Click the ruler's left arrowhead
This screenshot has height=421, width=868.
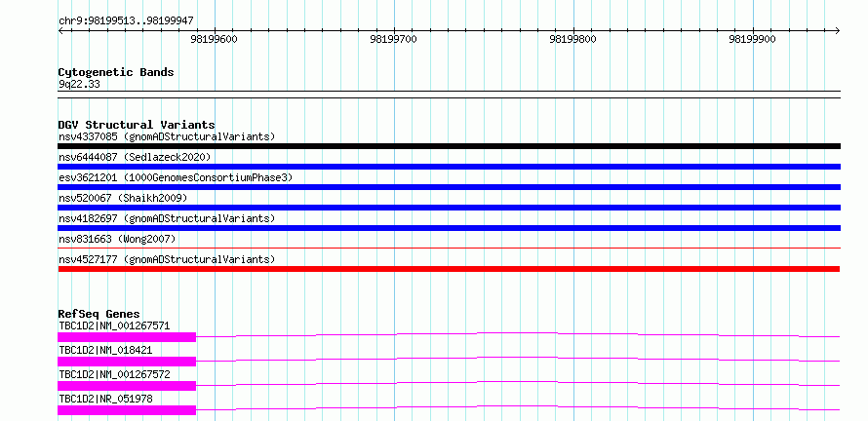tap(60, 31)
